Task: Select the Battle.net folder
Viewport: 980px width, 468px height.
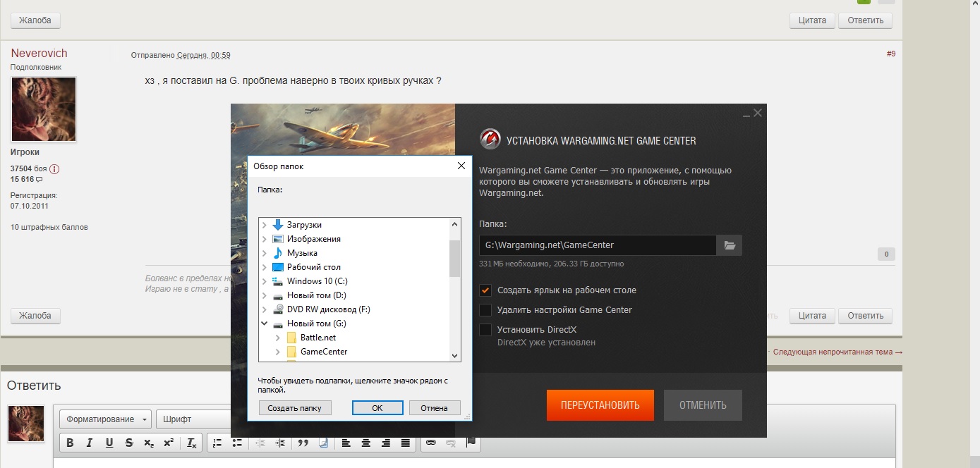Action: tap(317, 338)
